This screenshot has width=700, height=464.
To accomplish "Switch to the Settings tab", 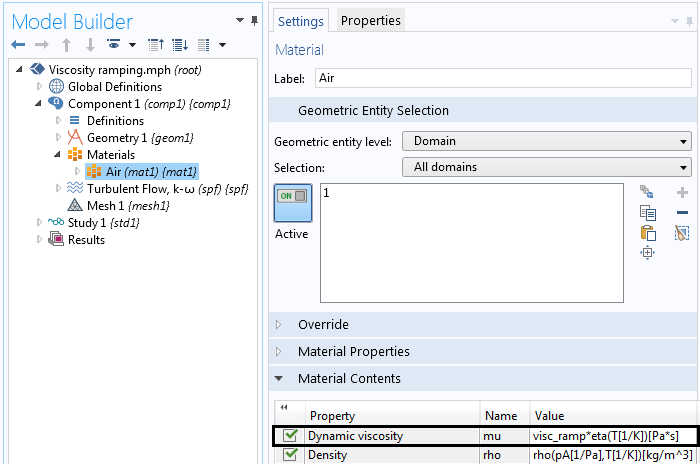I will pyautogui.click(x=300, y=21).
